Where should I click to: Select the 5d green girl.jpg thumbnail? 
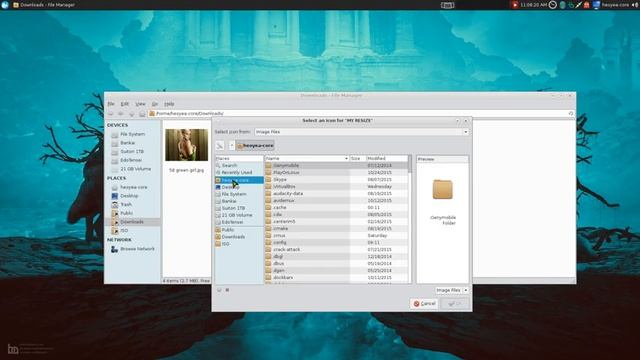(187, 145)
